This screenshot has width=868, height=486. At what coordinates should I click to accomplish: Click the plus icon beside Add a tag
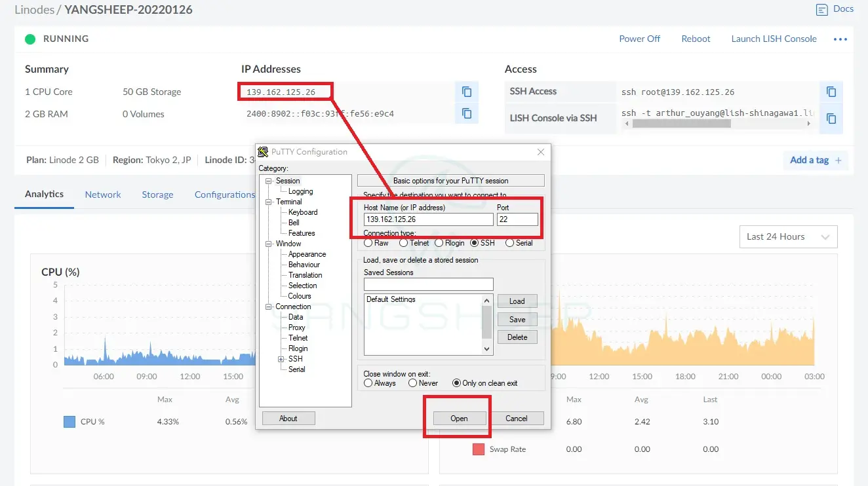tap(838, 160)
